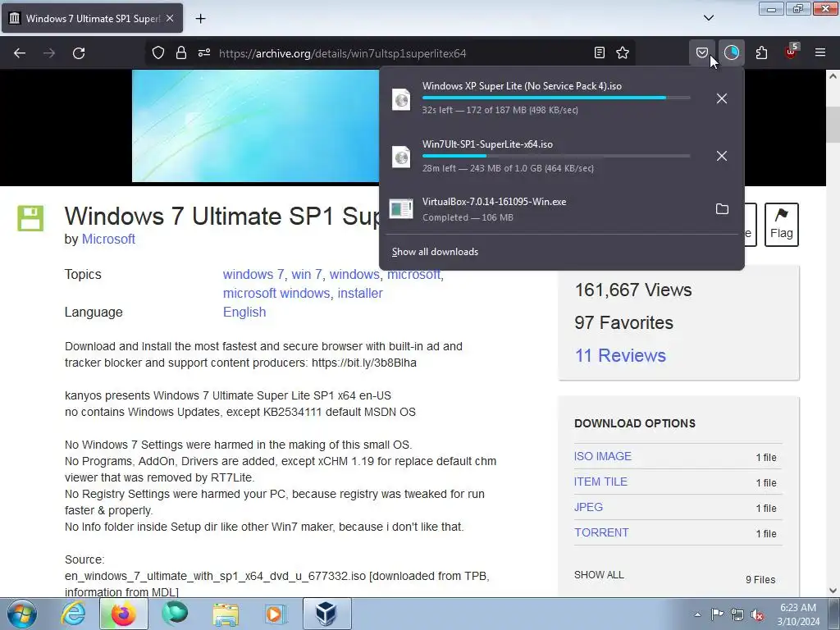Open Windows Explorer folder taskbar icon
Image resolution: width=840 pixels, height=630 pixels.
pos(226,614)
